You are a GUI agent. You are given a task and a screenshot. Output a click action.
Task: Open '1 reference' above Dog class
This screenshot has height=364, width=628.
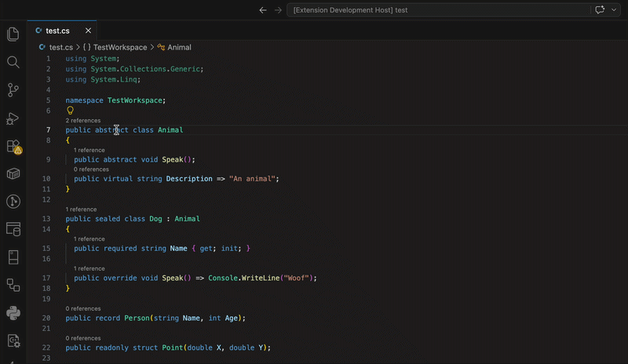pyautogui.click(x=81, y=209)
